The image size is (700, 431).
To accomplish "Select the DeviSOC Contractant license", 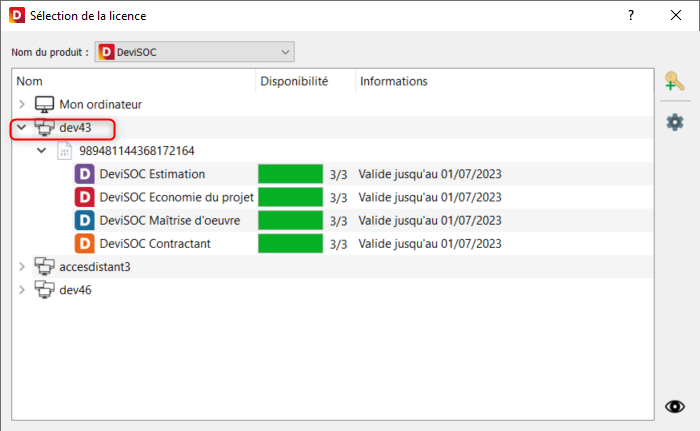I will click(x=155, y=244).
